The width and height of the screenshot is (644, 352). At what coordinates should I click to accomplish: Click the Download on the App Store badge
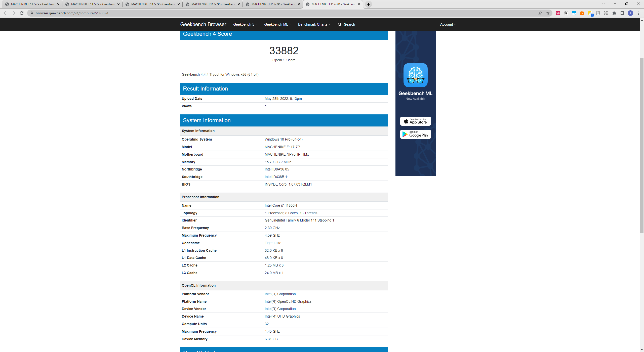pyautogui.click(x=415, y=121)
